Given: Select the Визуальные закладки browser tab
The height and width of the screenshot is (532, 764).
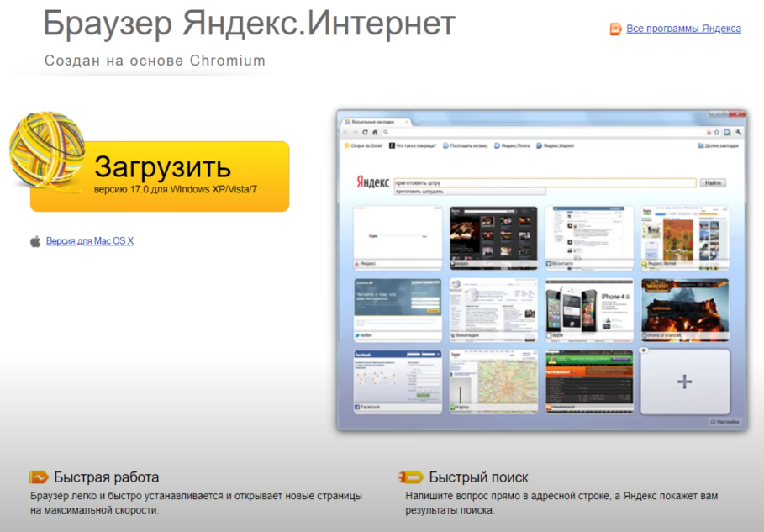Looking at the screenshot, I should (x=375, y=122).
